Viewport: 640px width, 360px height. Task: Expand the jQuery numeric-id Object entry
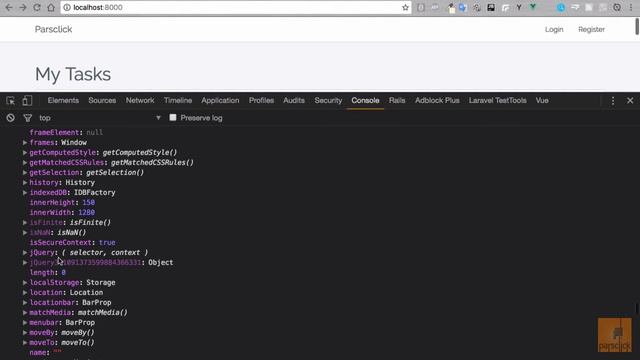pos(25,262)
